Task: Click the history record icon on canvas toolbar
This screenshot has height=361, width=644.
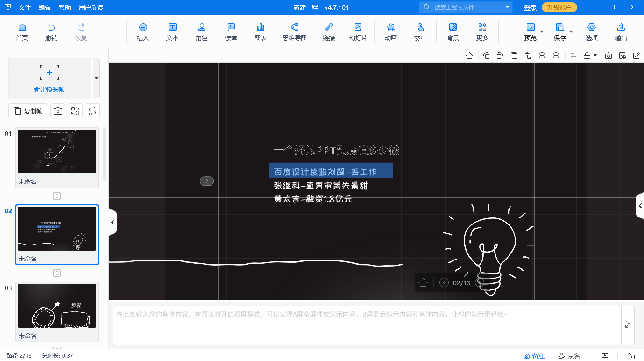Action: click(x=623, y=56)
